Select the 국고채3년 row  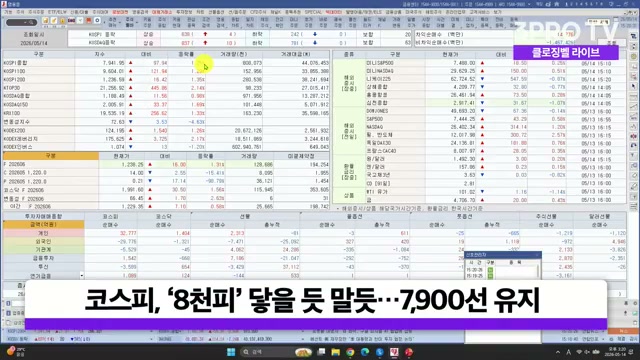point(496,175)
